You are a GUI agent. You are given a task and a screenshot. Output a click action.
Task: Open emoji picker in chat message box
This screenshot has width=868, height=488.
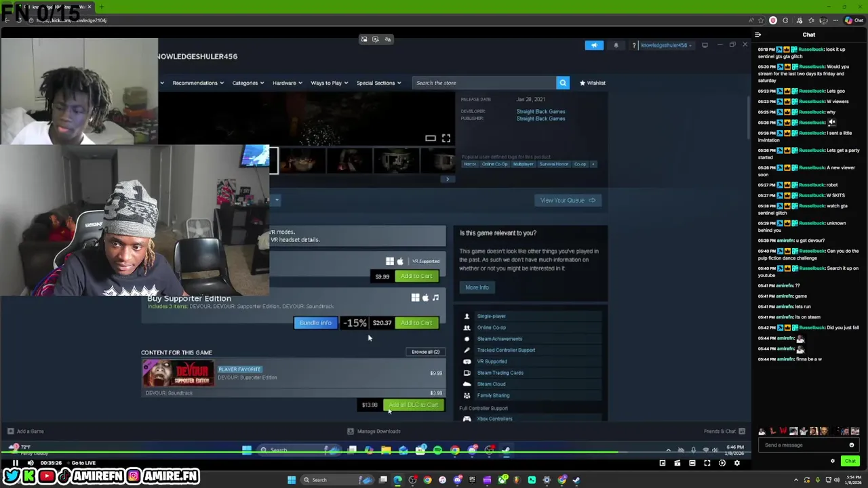pyautogui.click(x=852, y=445)
